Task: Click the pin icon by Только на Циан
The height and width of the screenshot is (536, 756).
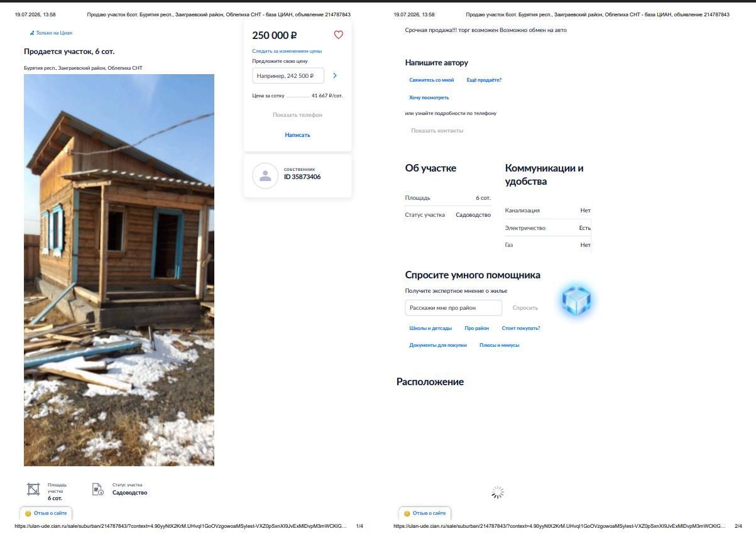Action: click(x=32, y=33)
